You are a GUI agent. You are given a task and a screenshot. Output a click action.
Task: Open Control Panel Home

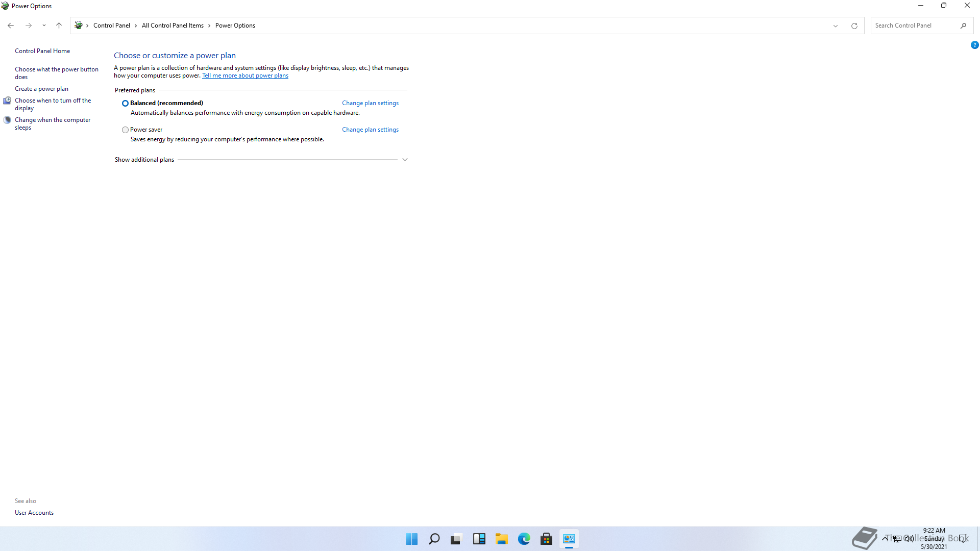(42, 51)
